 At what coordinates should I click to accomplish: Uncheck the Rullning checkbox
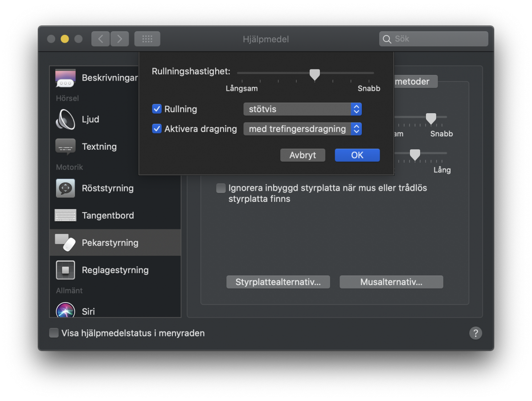[x=157, y=109]
